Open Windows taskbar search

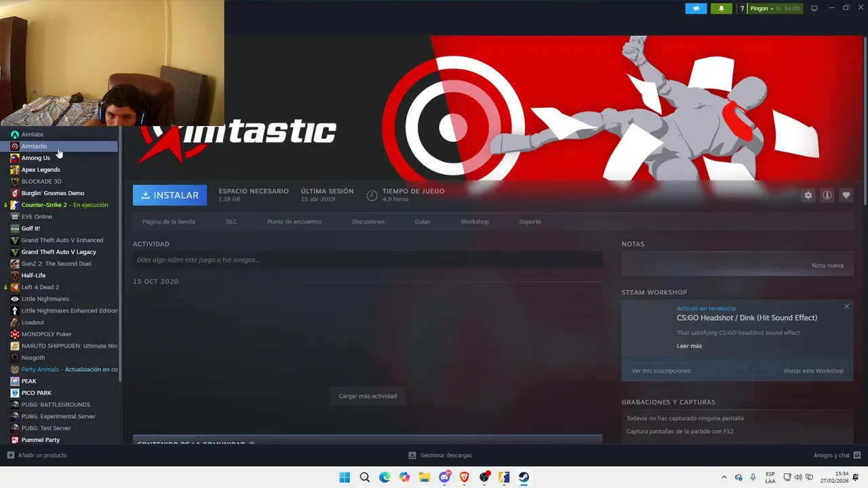pos(365,477)
